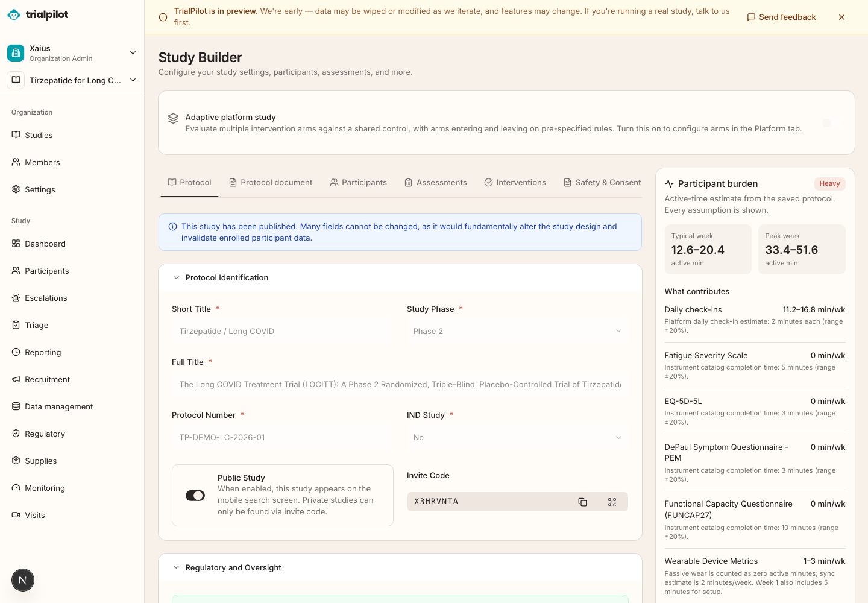
Task: Click the Data management database icon
Action: click(x=16, y=406)
